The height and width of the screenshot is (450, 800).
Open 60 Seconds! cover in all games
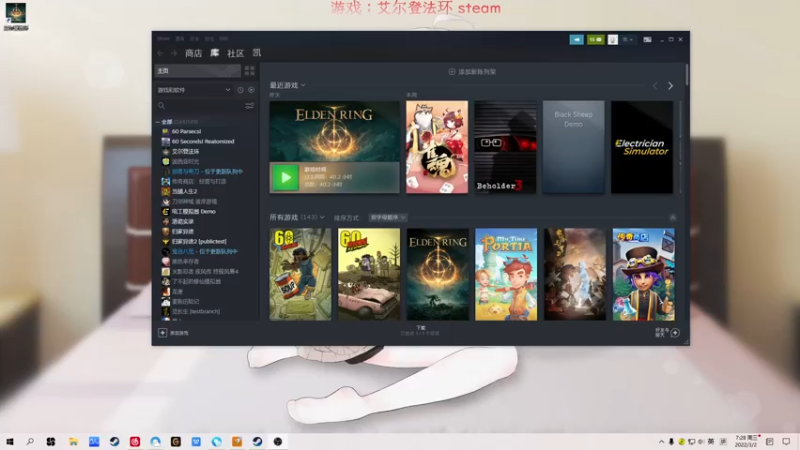pos(369,274)
